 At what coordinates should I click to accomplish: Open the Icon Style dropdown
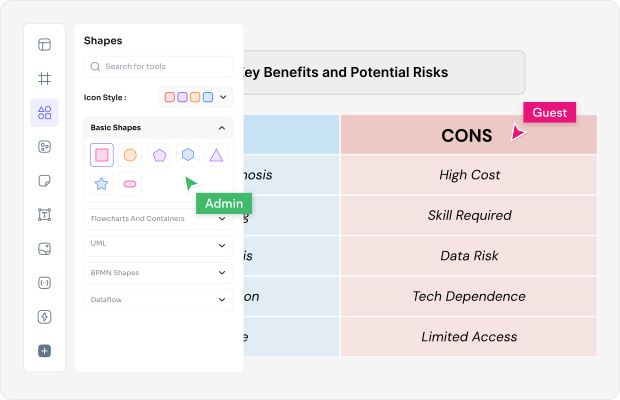pos(195,97)
